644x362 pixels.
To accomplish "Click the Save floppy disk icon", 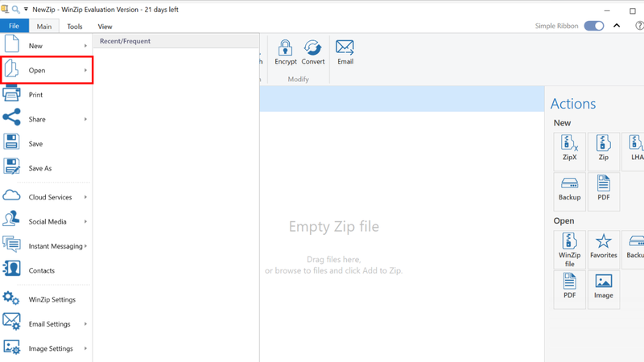I will click(x=11, y=142).
